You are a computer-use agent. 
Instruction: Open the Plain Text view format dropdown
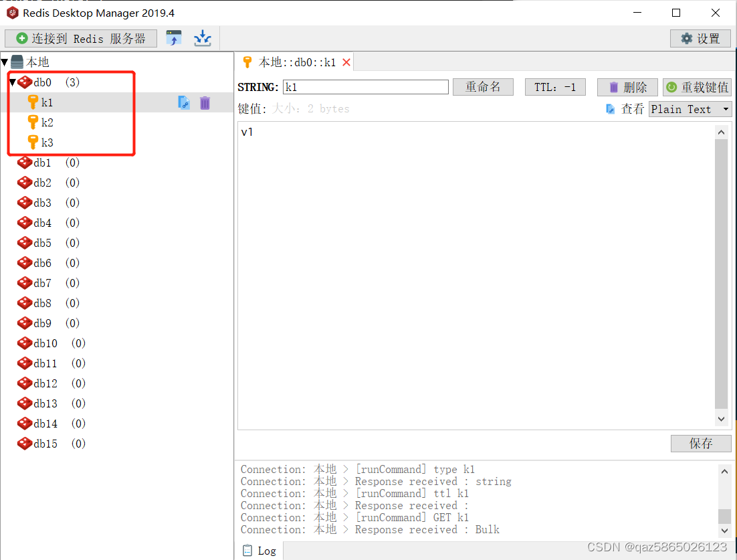pyautogui.click(x=690, y=109)
